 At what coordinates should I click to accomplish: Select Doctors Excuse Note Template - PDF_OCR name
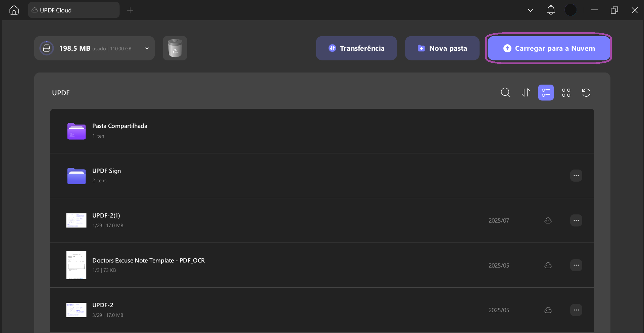click(149, 260)
